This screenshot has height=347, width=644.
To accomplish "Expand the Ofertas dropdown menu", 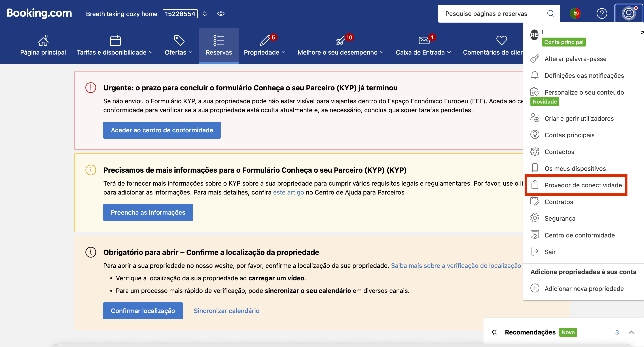I will click(x=178, y=52).
